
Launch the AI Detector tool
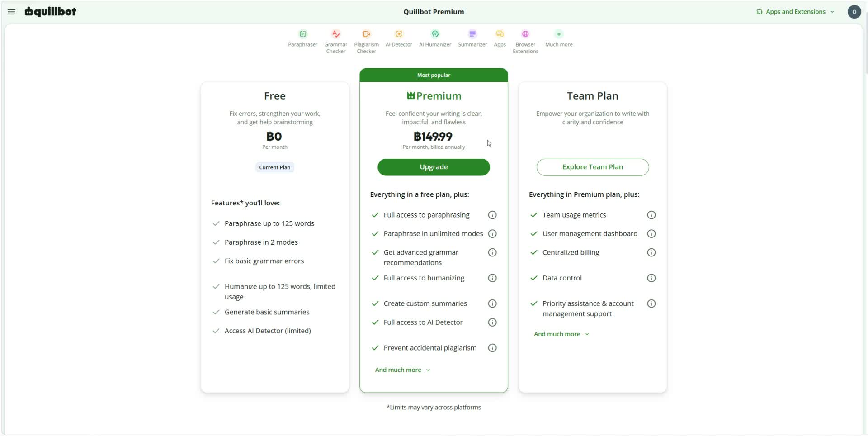[399, 38]
